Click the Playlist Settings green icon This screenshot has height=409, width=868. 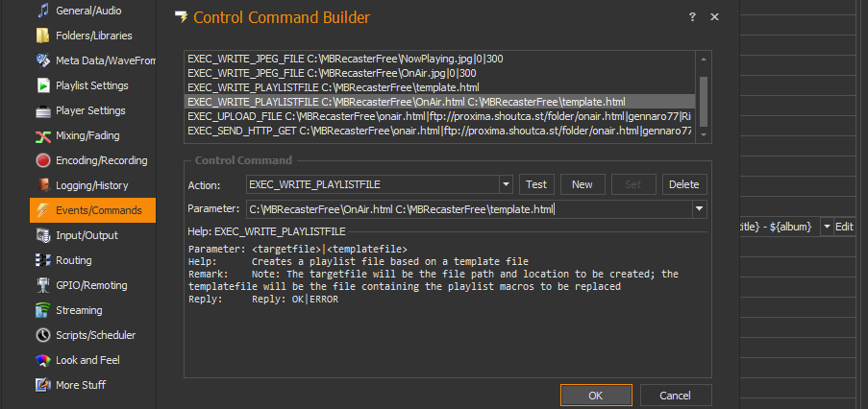[42, 85]
